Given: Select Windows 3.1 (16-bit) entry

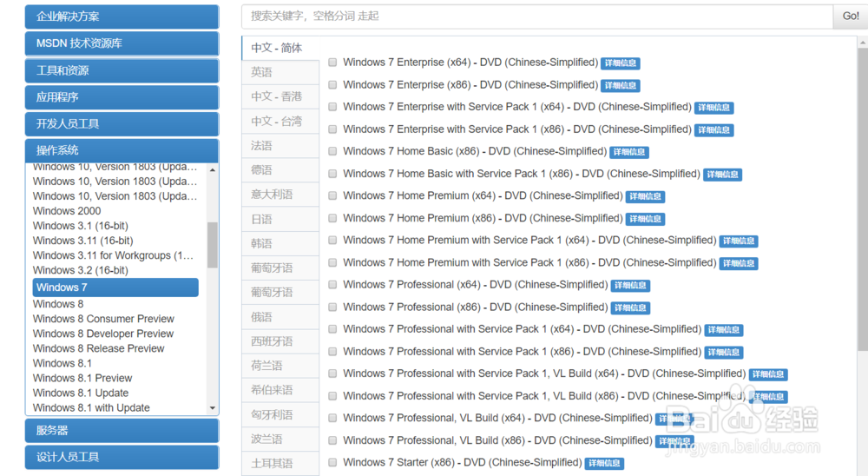Looking at the screenshot, I should pos(80,226).
